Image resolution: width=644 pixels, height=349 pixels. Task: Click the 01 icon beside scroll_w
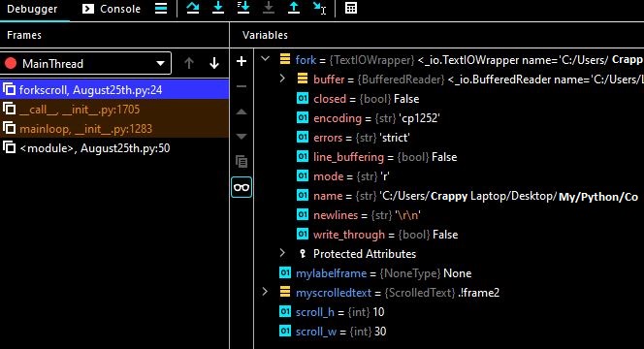(x=285, y=331)
